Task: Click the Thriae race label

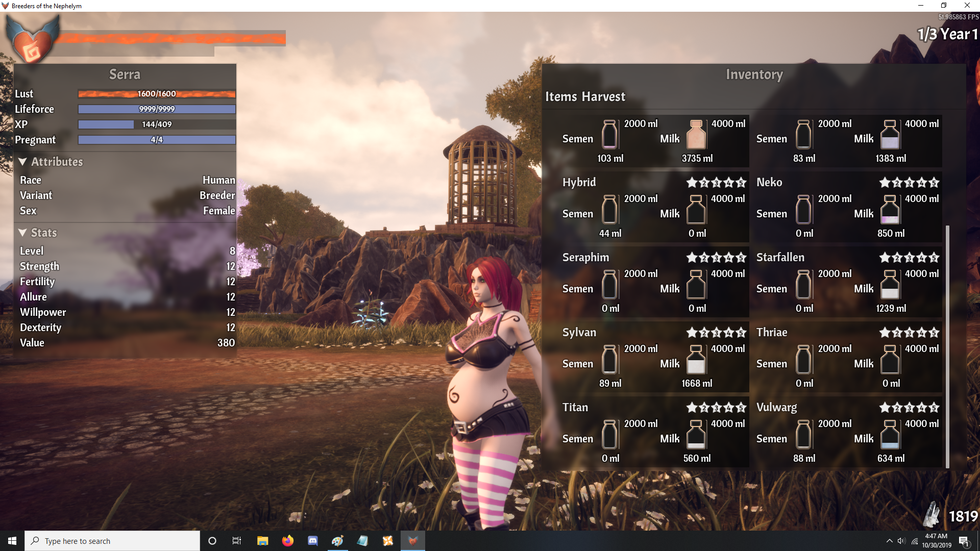Action: pos(772,333)
